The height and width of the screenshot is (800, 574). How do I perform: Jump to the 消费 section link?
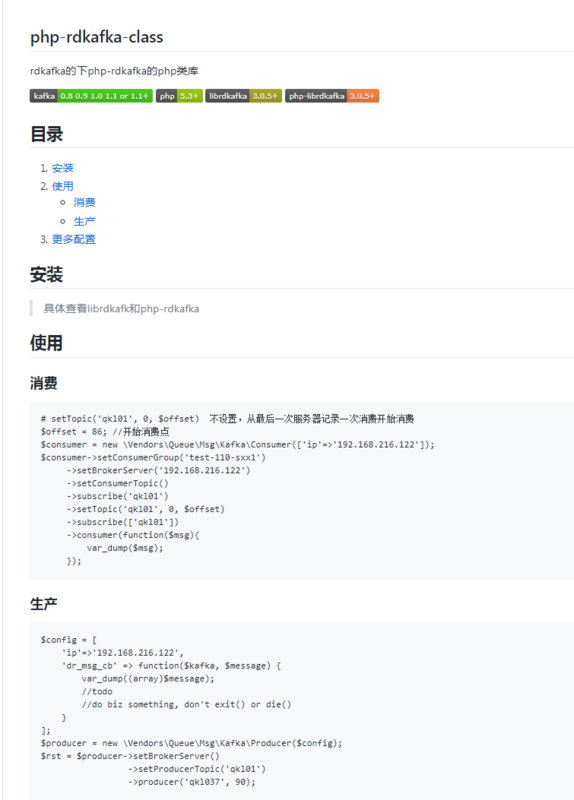click(x=84, y=203)
